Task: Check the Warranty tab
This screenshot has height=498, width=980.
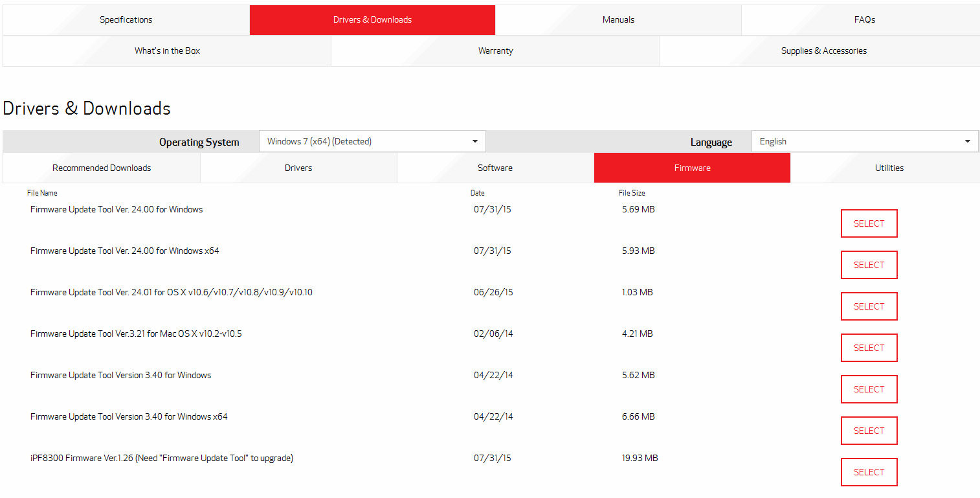Action: pos(495,51)
